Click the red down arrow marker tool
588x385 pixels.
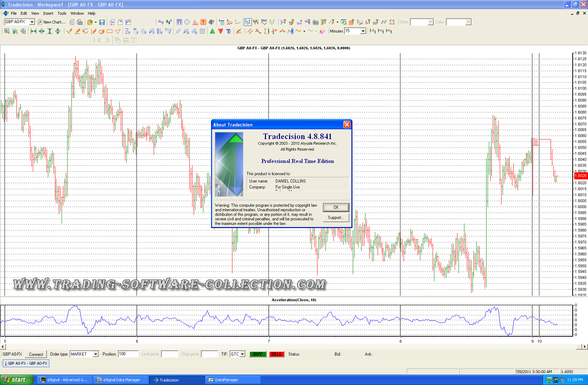coord(220,31)
